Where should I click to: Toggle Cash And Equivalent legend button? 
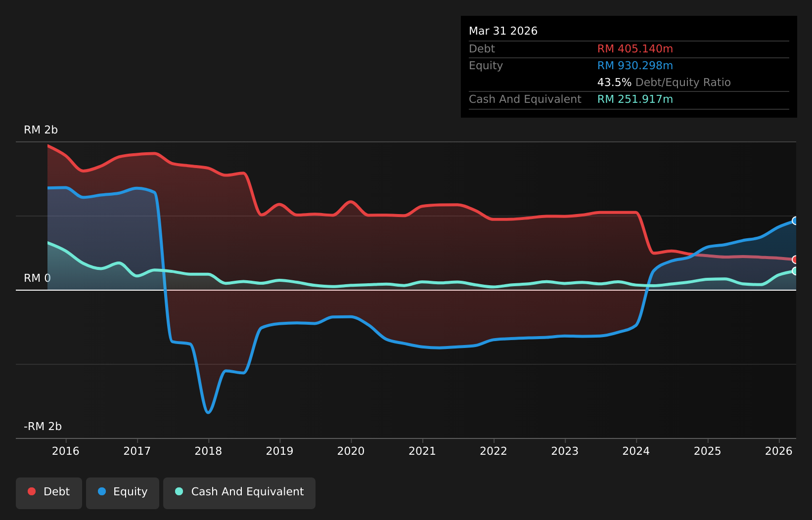tap(239, 493)
